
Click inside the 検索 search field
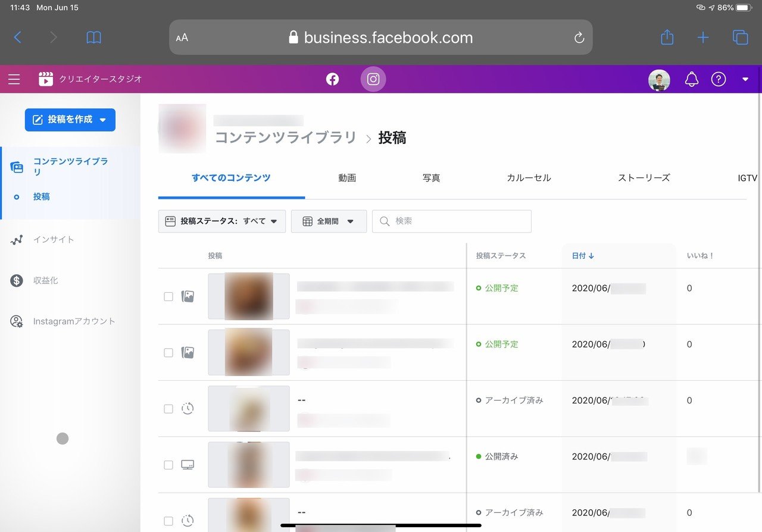pyautogui.click(x=451, y=221)
